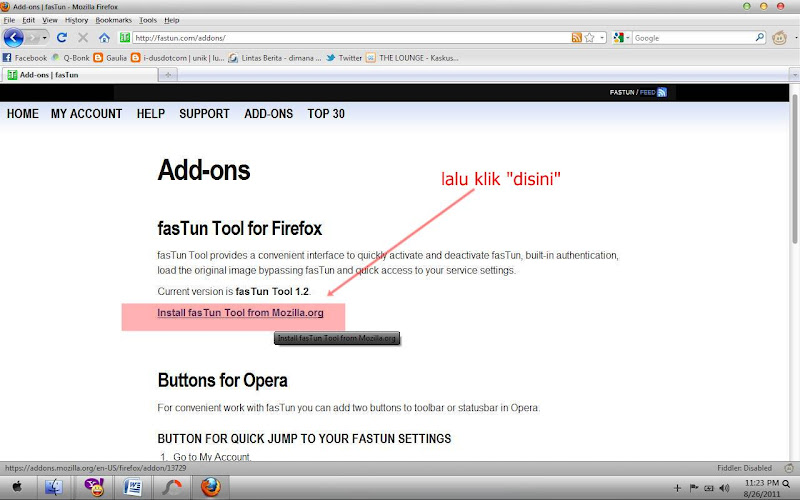Open the Google search engine selector
This screenshot has height=500, width=800.
pos(622,38)
